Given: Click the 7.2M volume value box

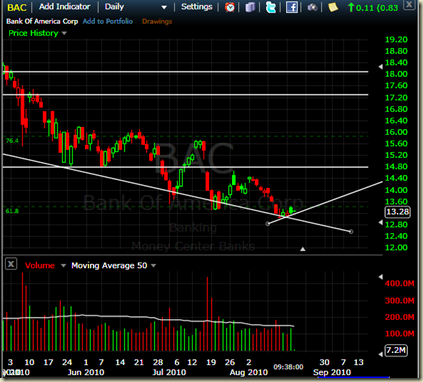Looking at the screenshot, I should point(396,350).
